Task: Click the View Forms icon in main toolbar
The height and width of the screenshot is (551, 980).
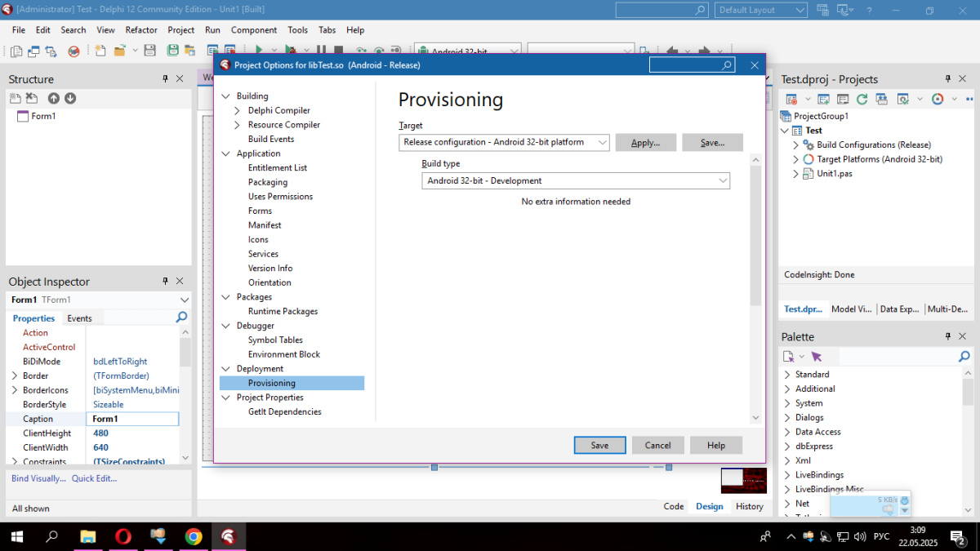Action: tap(34, 51)
